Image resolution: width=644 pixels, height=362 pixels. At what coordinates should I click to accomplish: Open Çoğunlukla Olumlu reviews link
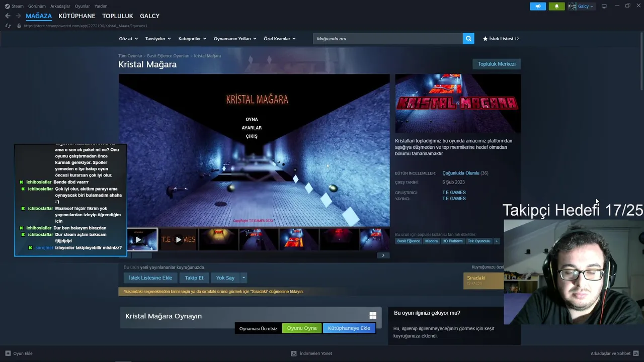[x=461, y=173]
